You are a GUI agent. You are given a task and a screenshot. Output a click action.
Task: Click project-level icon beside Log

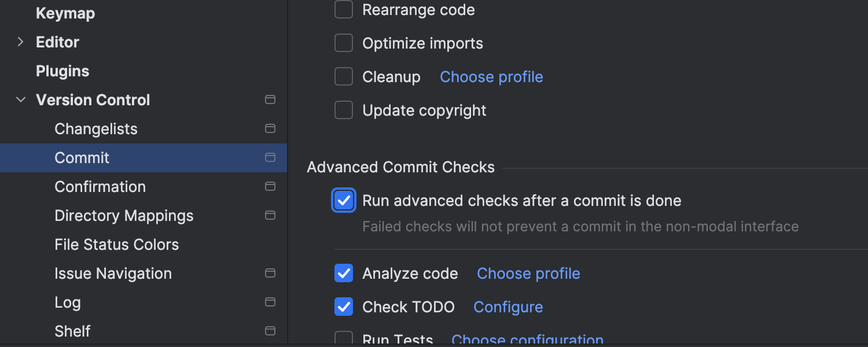point(270,302)
